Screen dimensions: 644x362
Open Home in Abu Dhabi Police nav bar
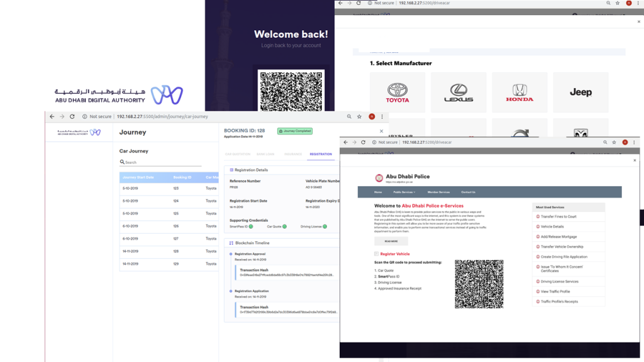pyautogui.click(x=378, y=192)
